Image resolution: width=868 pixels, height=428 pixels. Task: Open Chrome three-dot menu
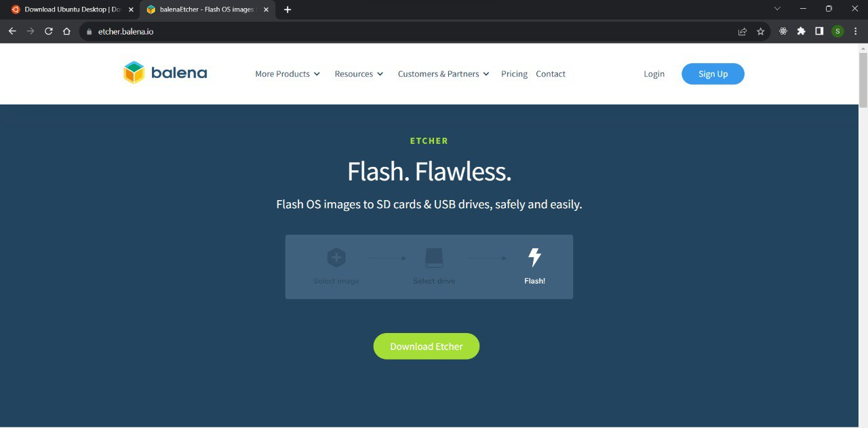click(x=856, y=31)
